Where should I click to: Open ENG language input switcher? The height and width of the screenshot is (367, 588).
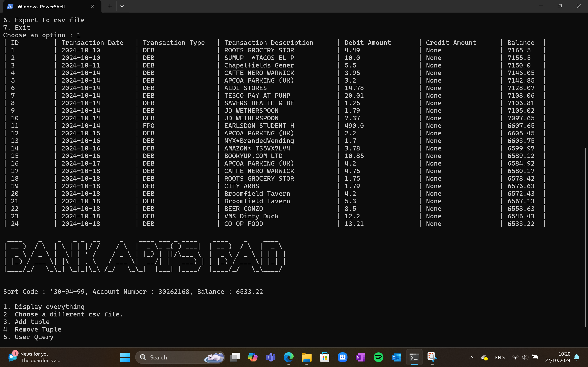pos(500,357)
